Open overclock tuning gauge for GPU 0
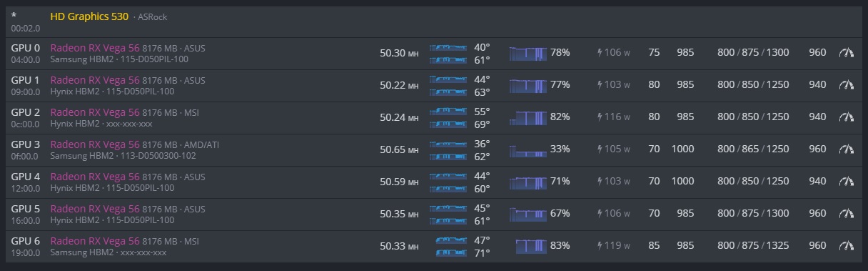The height and width of the screenshot is (271, 868). tap(846, 53)
